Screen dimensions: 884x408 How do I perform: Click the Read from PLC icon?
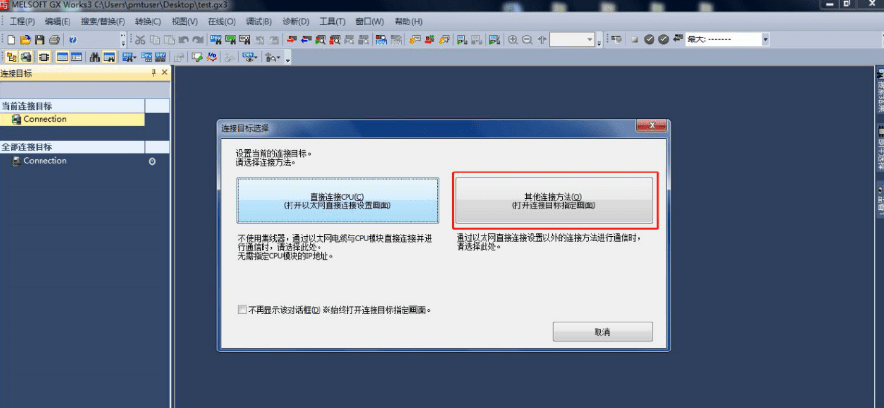[x=306, y=40]
